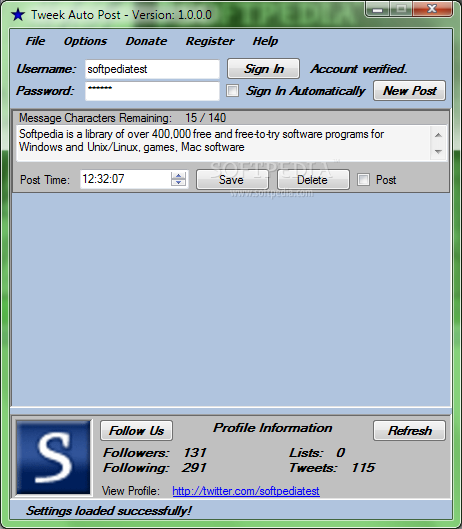Enable Sign In Automatically checkbox
The height and width of the screenshot is (529, 462).
[232, 90]
